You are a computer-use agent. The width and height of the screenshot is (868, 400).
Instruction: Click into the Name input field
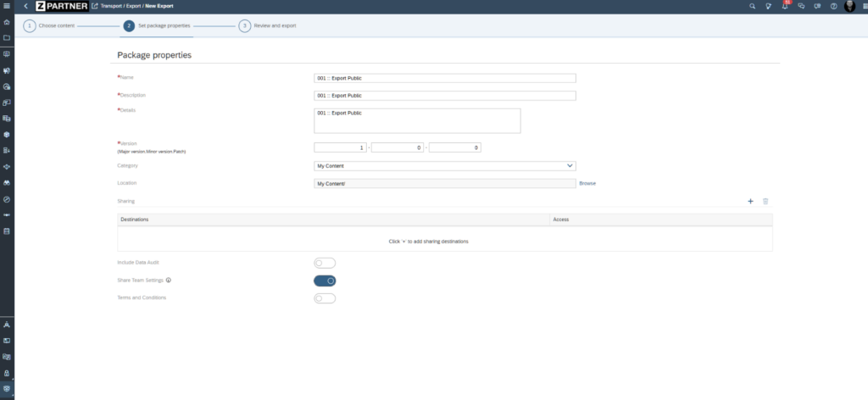pos(444,78)
